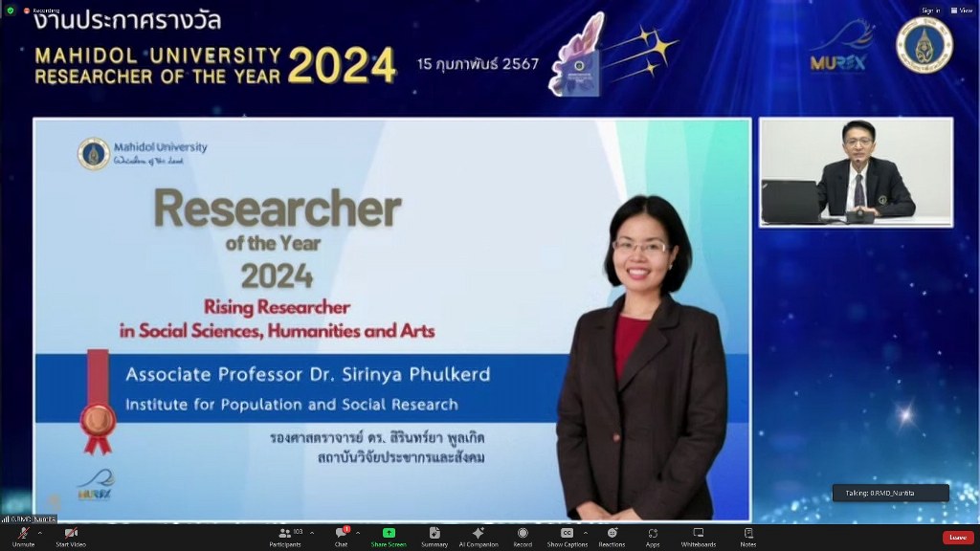Open the meeting Summary
980x551 pixels.
pyautogui.click(x=434, y=537)
